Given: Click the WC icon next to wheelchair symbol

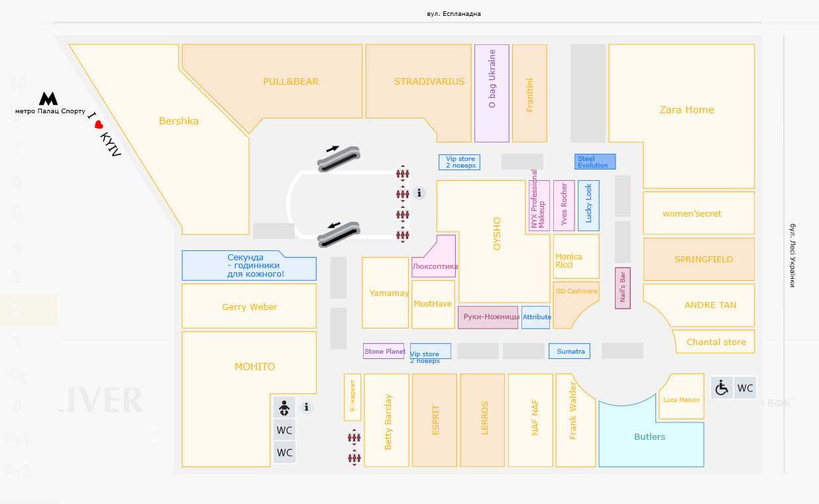Looking at the screenshot, I should [745, 388].
